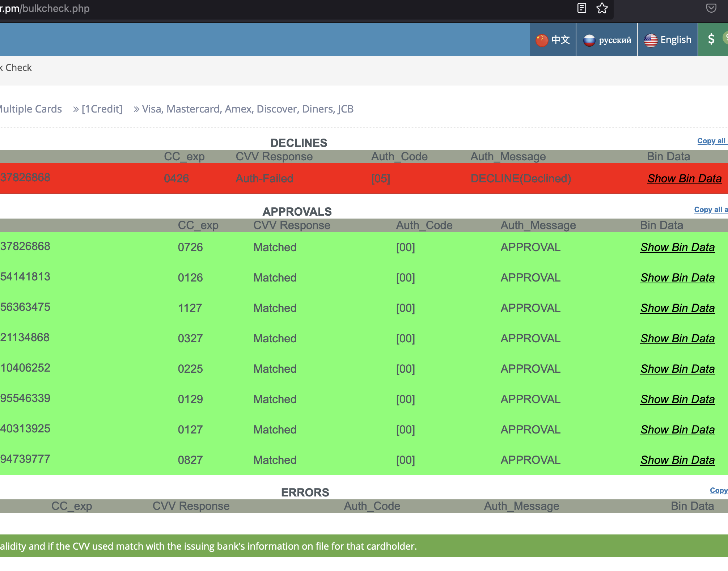
Task: Show Bin Data for 0726 expiry card
Action: (x=677, y=248)
